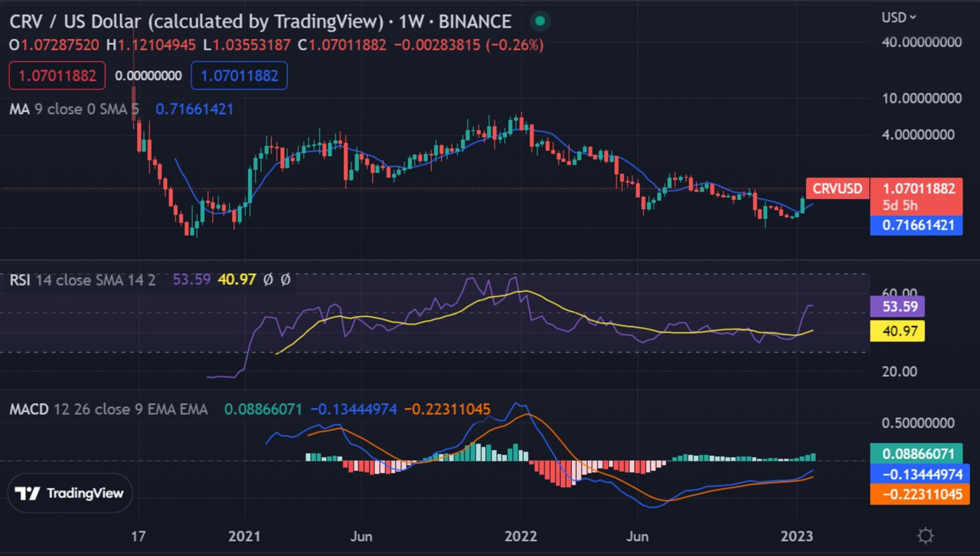Click the blue 1.07011882 value box
The width and height of the screenshot is (980, 556).
(x=239, y=76)
